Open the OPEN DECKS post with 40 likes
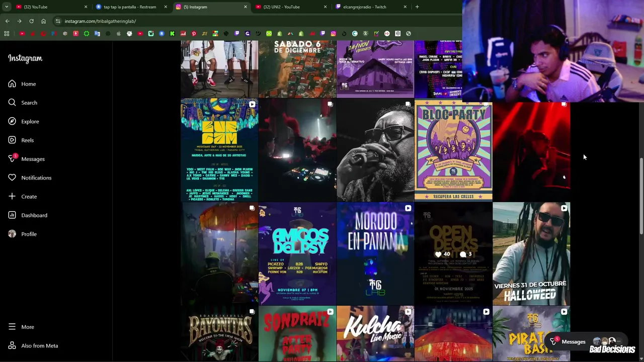 [x=453, y=254]
